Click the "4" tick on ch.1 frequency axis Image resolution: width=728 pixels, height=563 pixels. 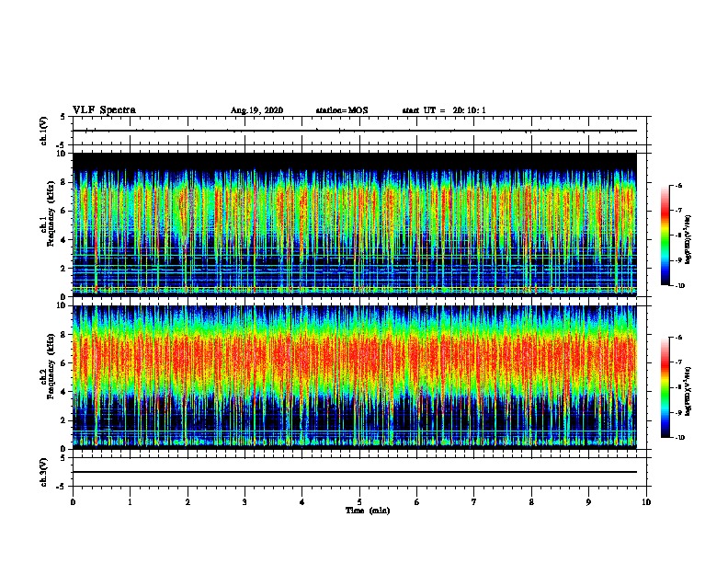pos(64,240)
